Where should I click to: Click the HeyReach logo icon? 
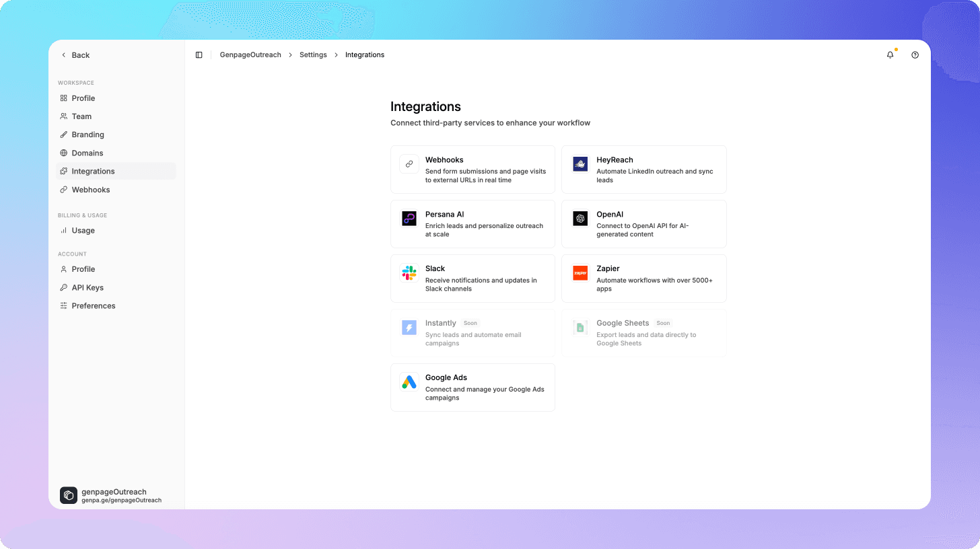[580, 164]
